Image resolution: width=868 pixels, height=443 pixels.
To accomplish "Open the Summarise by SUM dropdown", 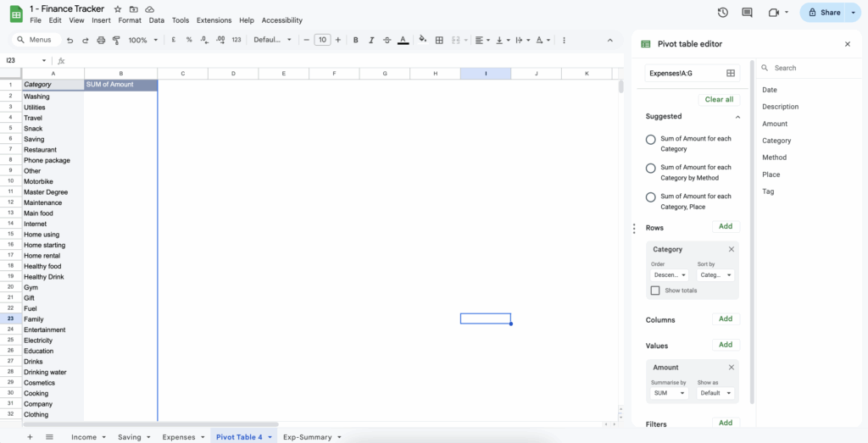I will (x=670, y=393).
